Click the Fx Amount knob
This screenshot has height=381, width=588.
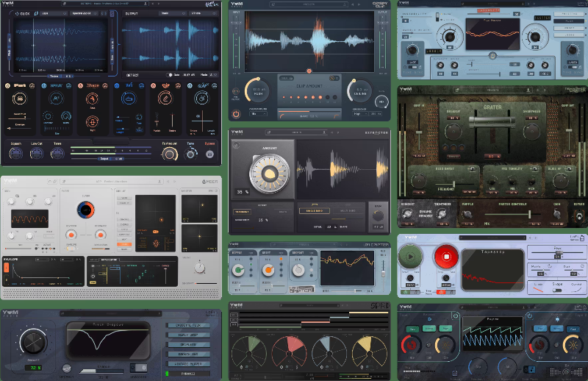click(170, 153)
